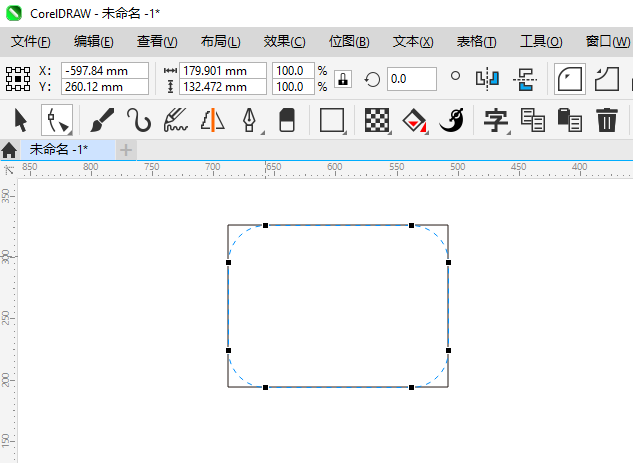
Task: Open the 效果(C) menu
Action: (x=285, y=42)
